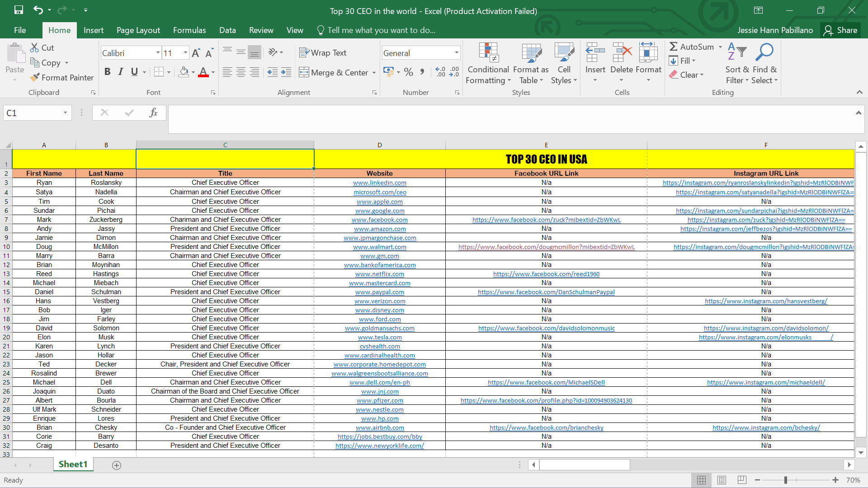Switch to Page Break Preview in status bar

(742, 480)
